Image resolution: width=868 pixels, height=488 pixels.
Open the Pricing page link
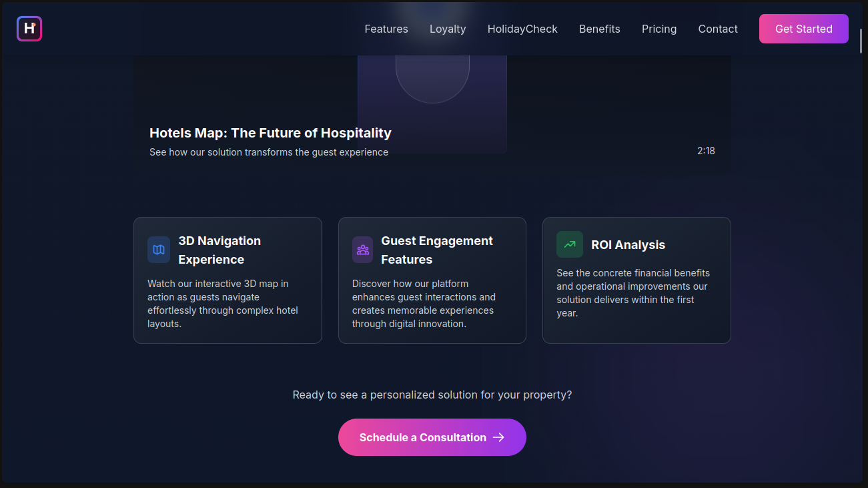659,29
